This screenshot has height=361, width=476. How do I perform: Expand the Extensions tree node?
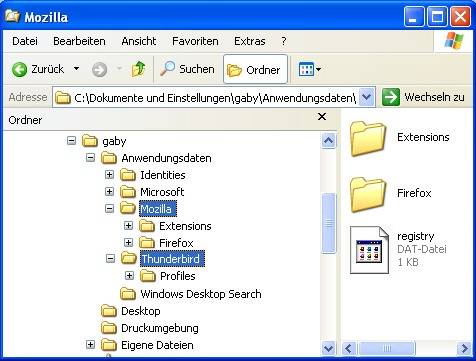128,226
